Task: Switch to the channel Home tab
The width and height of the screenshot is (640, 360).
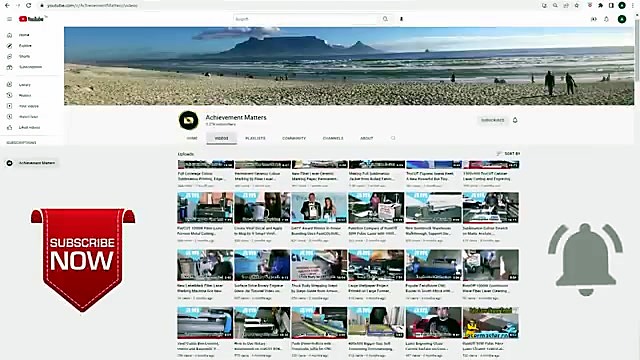Action: pyautogui.click(x=192, y=138)
